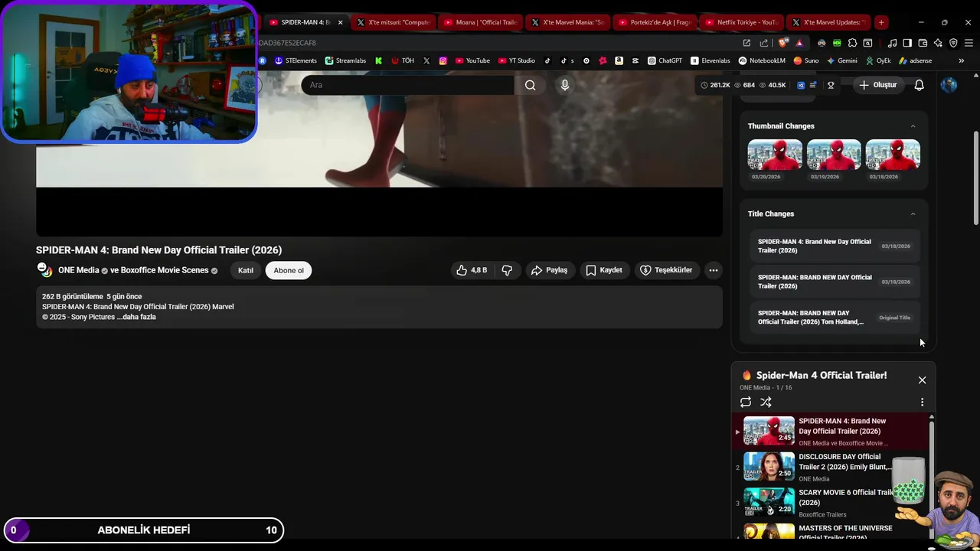
Task: Click the Oluştur create button
Action: click(878, 85)
